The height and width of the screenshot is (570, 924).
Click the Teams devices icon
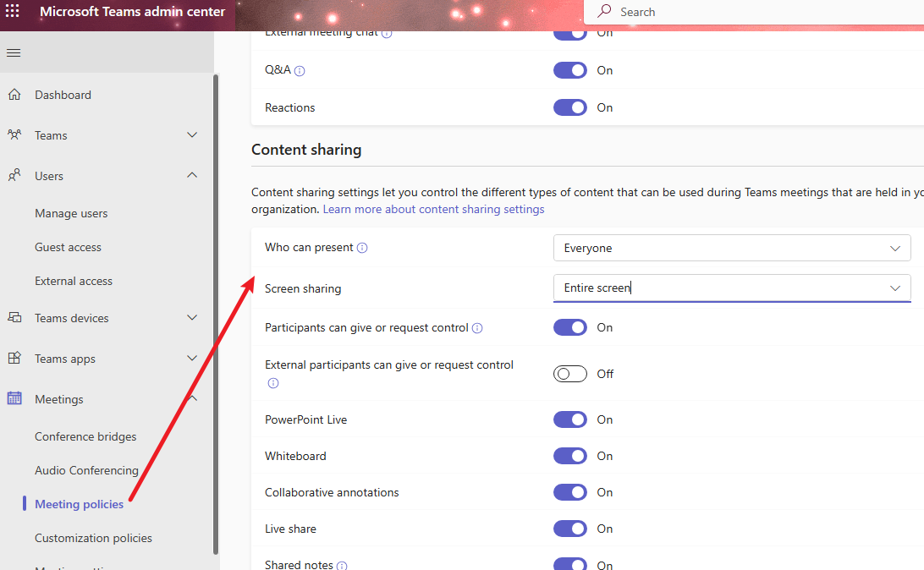(x=14, y=317)
